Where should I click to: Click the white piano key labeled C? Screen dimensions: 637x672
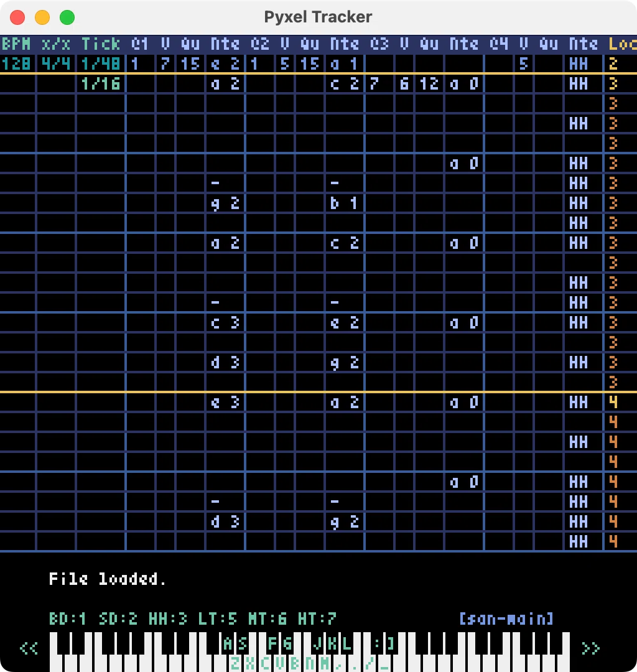click(265, 663)
